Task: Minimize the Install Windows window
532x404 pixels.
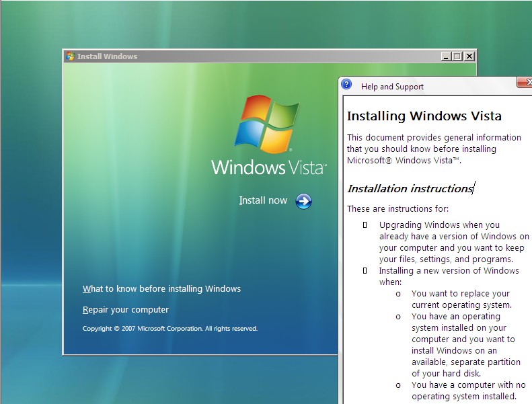Action: (x=446, y=56)
